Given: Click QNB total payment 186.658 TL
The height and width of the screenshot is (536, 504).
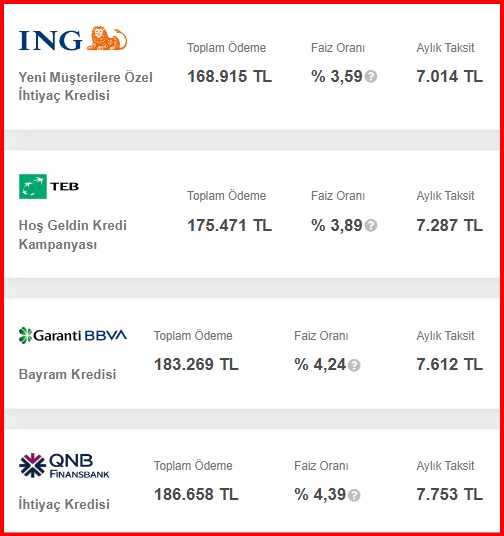Looking at the screenshot, I should [x=196, y=494].
